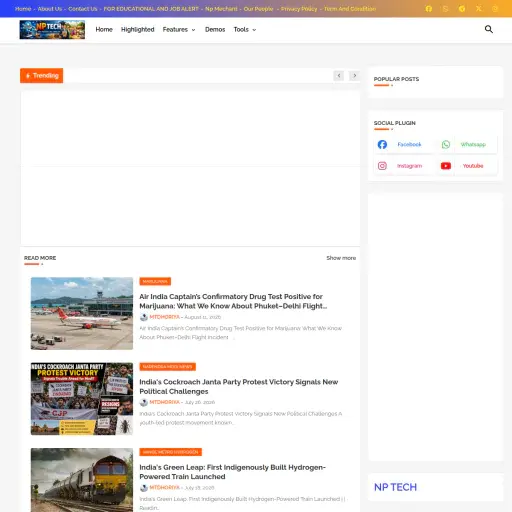Click the NP Tech site logo

(x=52, y=30)
